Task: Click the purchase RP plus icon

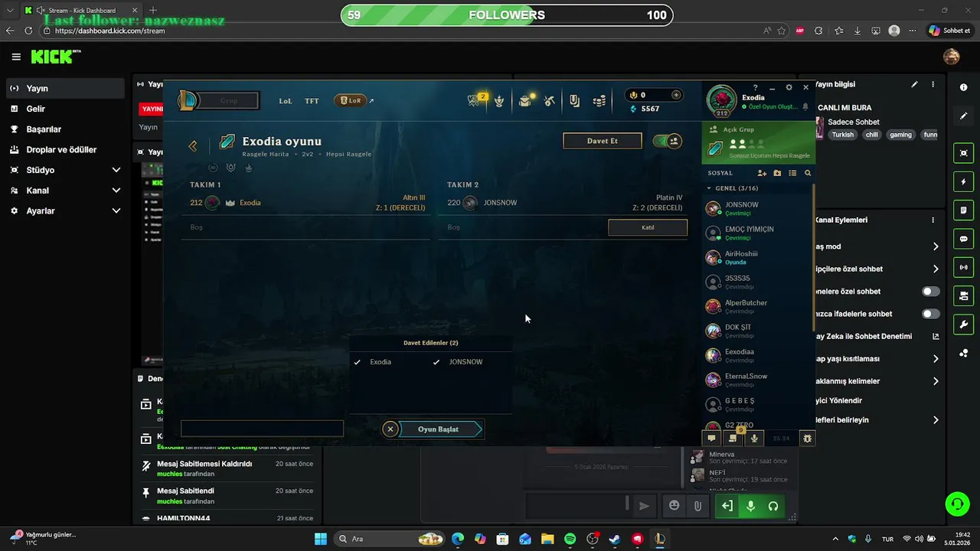Action: coord(676,95)
